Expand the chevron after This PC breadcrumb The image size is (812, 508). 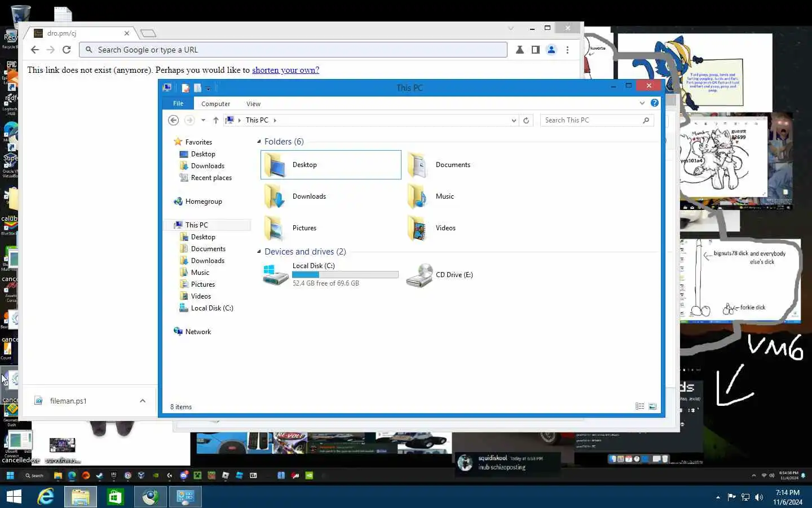275,120
